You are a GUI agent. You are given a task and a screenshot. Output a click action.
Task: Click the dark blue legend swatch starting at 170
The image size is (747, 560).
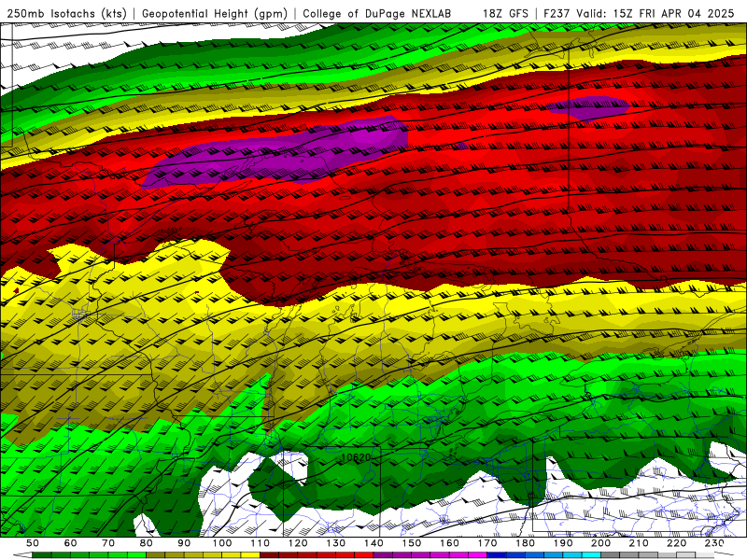pos(497,555)
